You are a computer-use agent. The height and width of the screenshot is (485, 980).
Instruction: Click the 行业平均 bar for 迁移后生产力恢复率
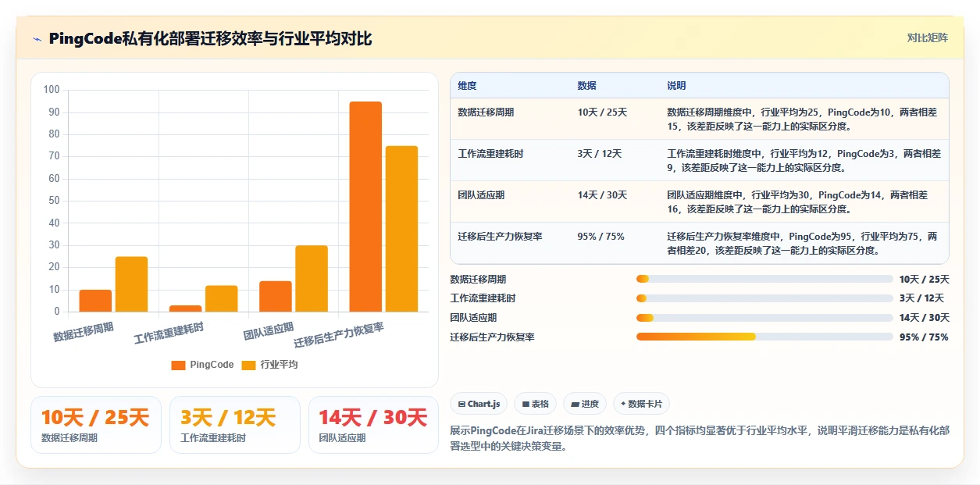(401, 229)
